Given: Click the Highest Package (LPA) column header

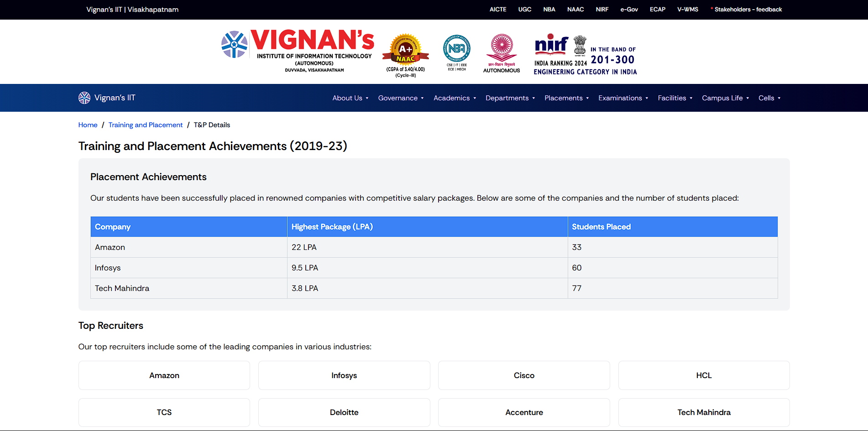Looking at the screenshot, I should click(428, 227).
